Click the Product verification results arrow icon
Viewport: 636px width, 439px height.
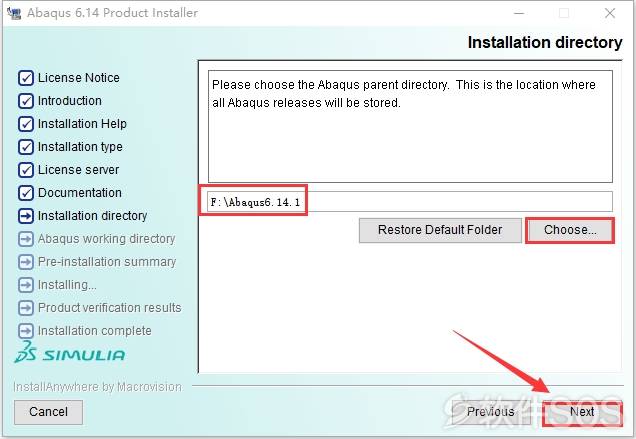[x=26, y=308]
